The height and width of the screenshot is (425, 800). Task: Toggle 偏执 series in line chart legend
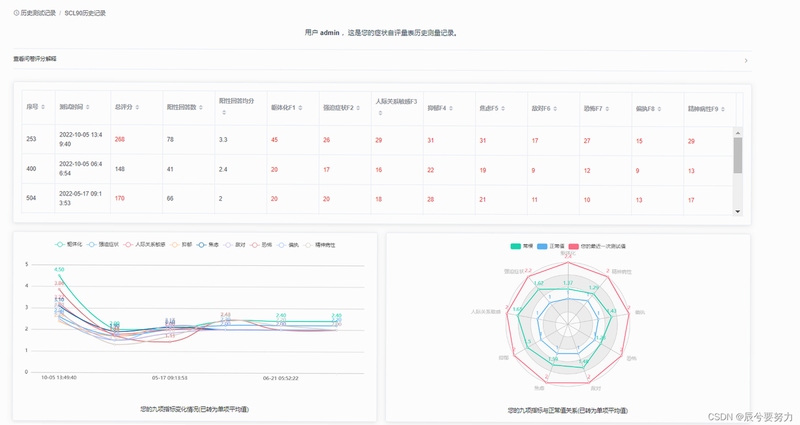[288, 245]
